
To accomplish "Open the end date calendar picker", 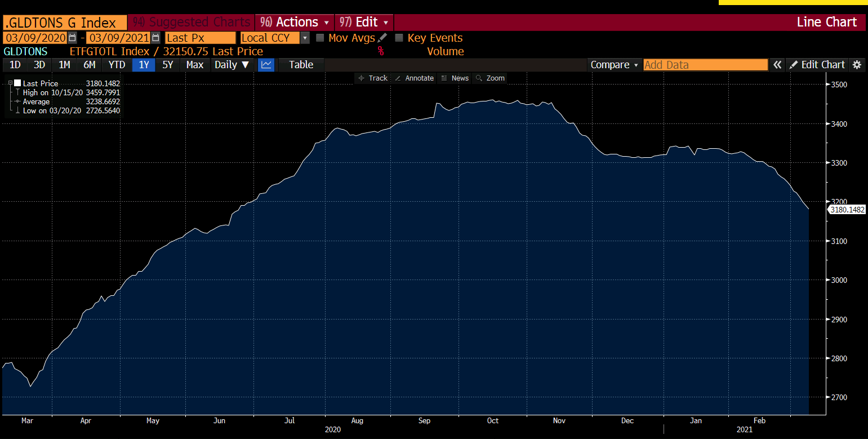I will (x=155, y=38).
